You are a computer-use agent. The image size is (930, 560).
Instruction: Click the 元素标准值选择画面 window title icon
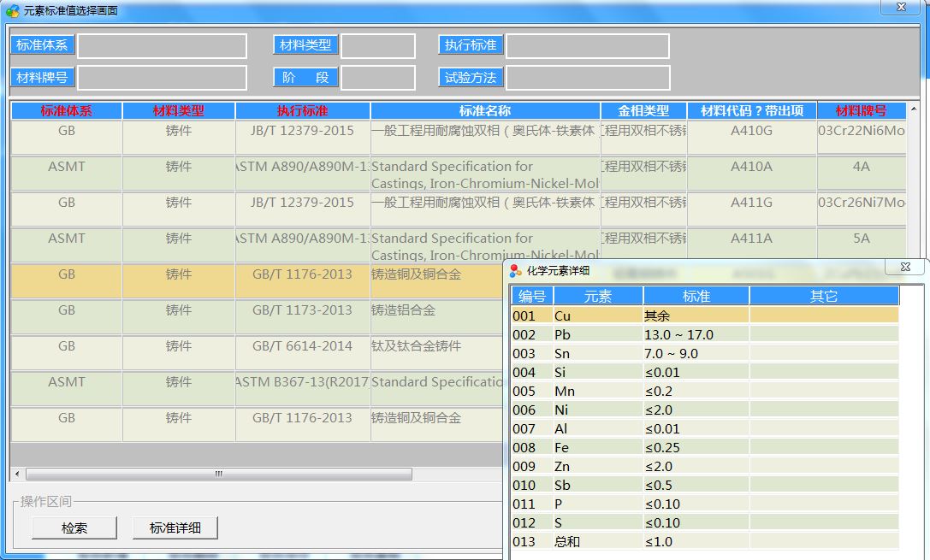point(12,11)
